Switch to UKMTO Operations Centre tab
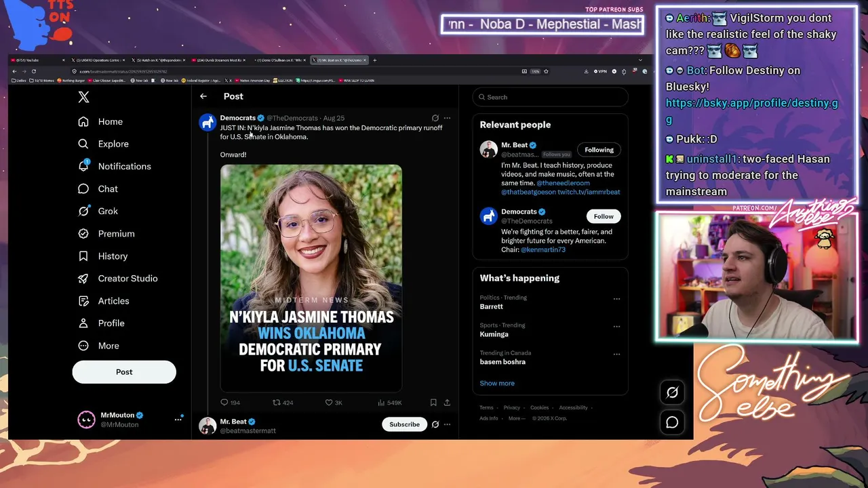Viewport: 868px width, 488px height. (98, 60)
